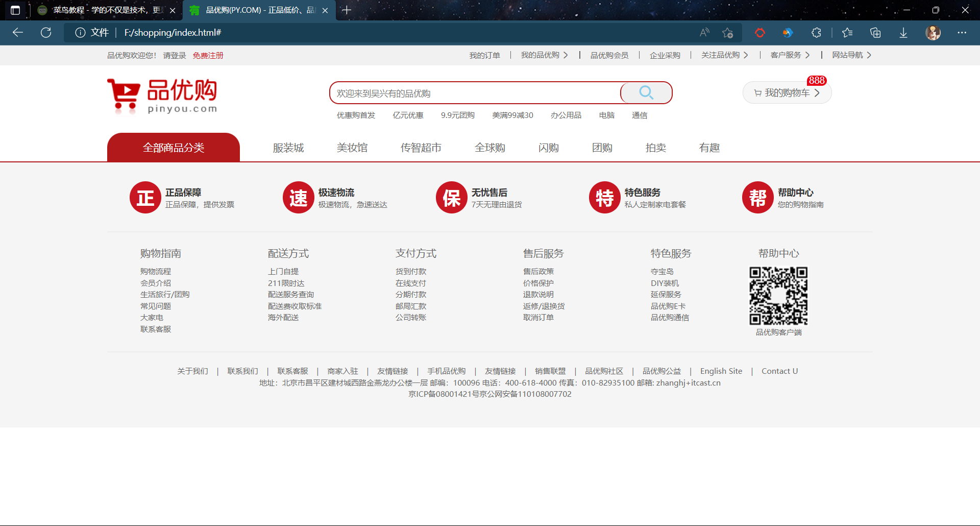980x526 pixels.
Task: Open the 全部商品分类 category menu
Action: [174, 148]
